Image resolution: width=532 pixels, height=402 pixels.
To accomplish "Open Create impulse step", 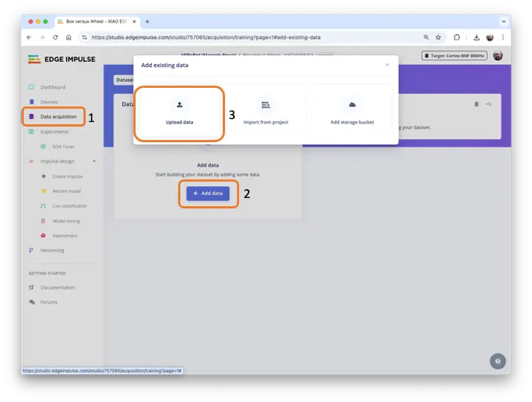I will click(68, 176).
